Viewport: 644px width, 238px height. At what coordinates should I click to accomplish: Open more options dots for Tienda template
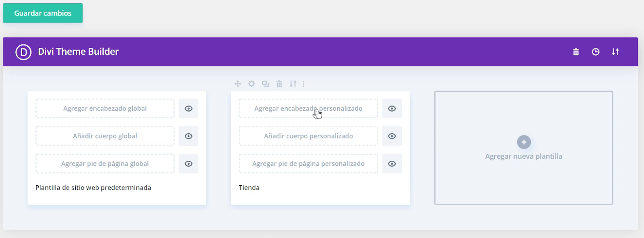(x=303, y=84)
